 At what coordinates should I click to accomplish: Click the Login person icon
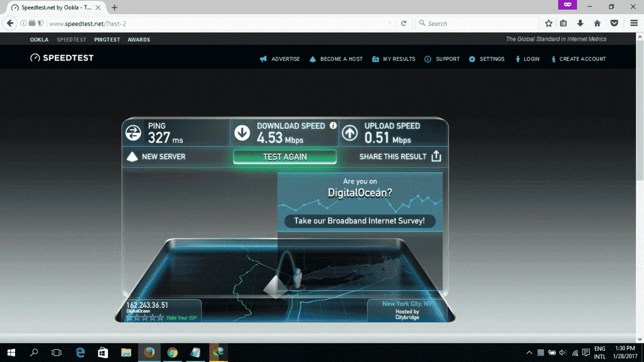point(518,59)
